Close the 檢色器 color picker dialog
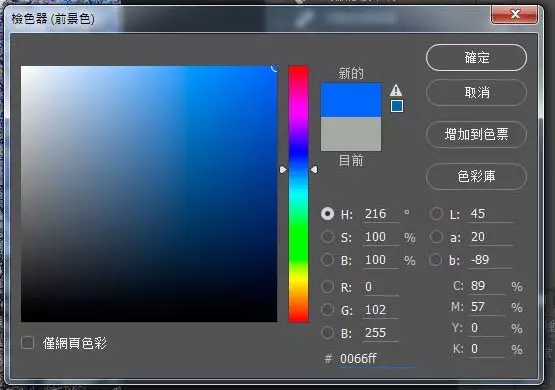Image resolution: width=555 pixels, height=390 pixels. coord(514,14)
